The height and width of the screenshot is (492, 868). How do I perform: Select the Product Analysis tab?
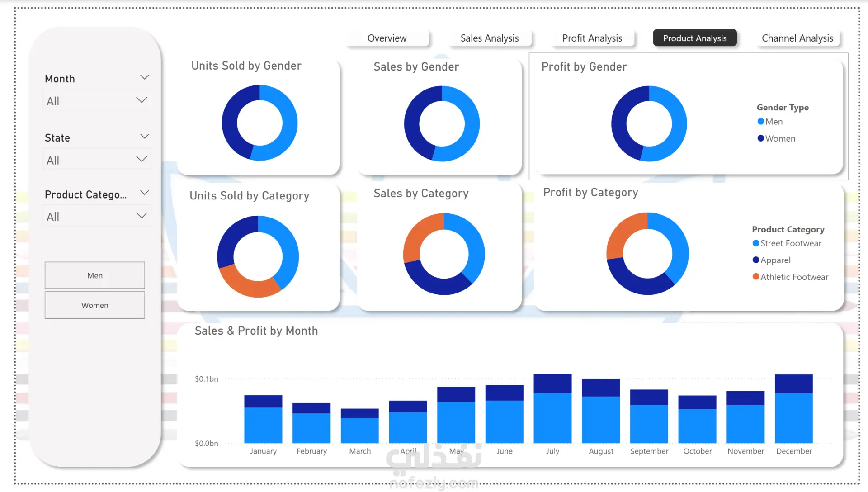click(695, 38)
